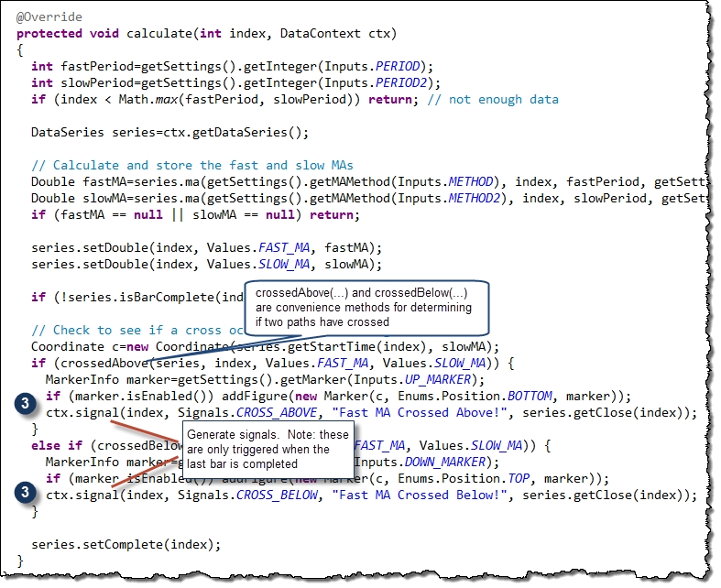The width and height of the screenshot is (721, 588).
Task: Select the Generate signals note callout
Action: pyautogui.click(x=268, y=449)
